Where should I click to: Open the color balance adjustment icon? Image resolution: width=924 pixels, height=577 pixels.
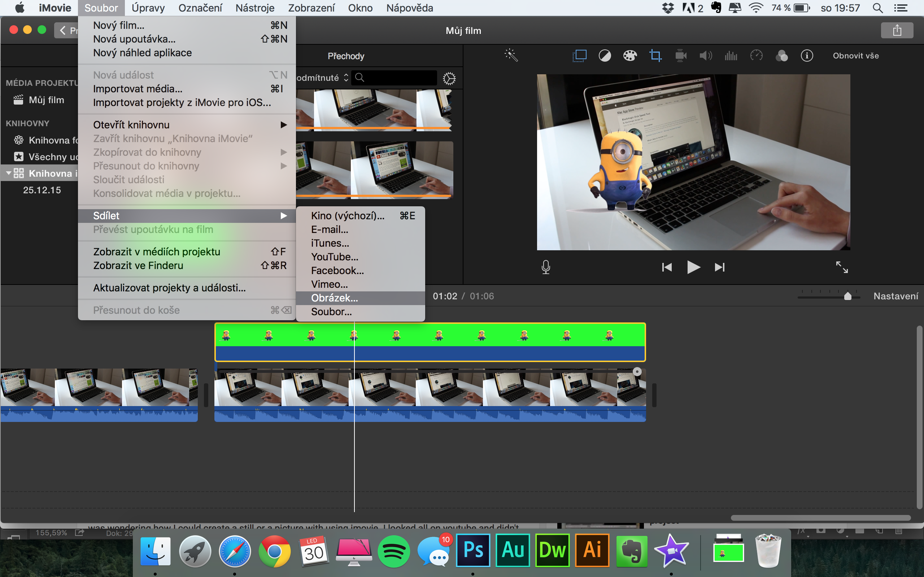pos(781,55)
